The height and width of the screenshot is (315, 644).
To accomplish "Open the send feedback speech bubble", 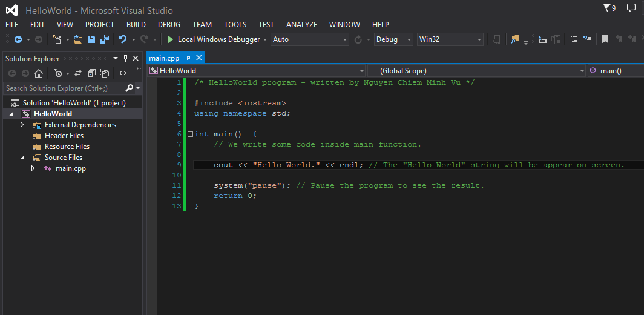I will 631,8.
